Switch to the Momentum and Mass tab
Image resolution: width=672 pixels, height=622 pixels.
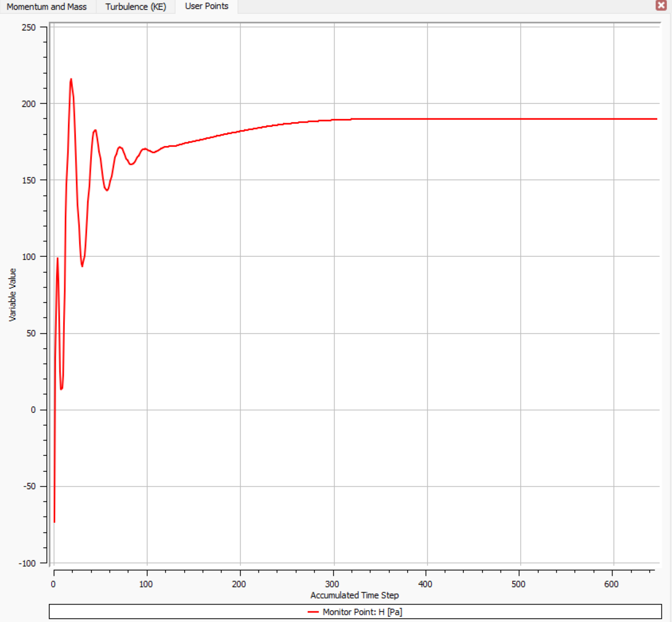point(47,7)
